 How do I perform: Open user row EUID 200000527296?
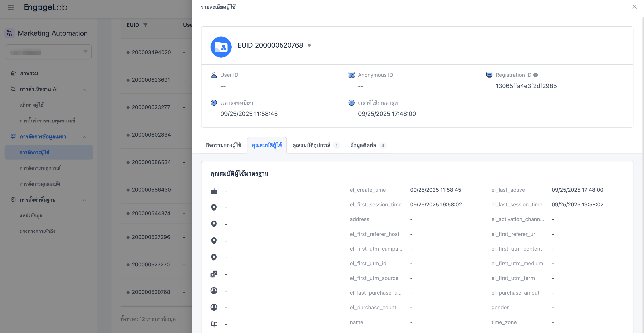click(x=151, y=237)
